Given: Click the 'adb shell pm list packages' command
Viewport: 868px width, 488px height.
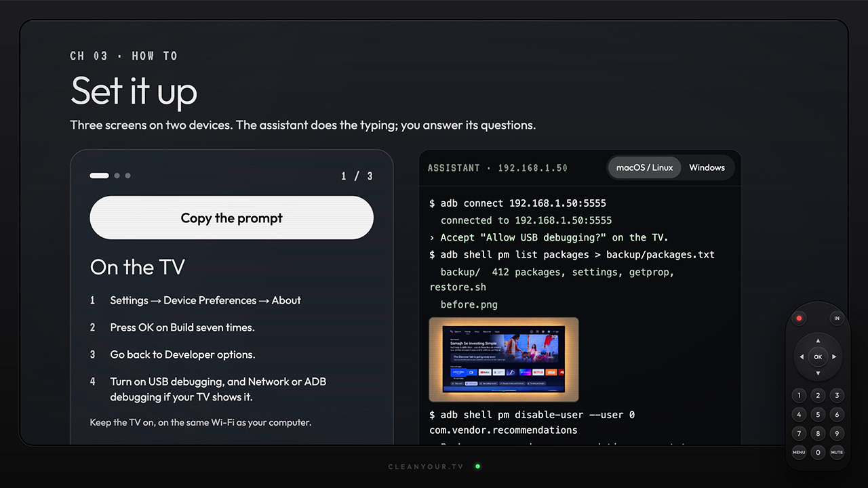Looking at the screenshot, I should click(572, 254).
